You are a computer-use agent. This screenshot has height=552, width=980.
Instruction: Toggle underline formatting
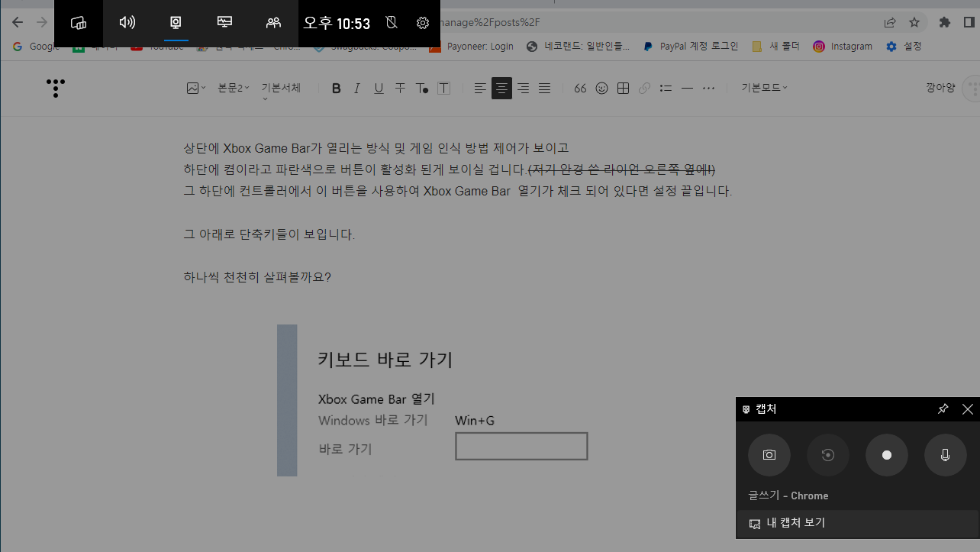[x=379, y=89]
